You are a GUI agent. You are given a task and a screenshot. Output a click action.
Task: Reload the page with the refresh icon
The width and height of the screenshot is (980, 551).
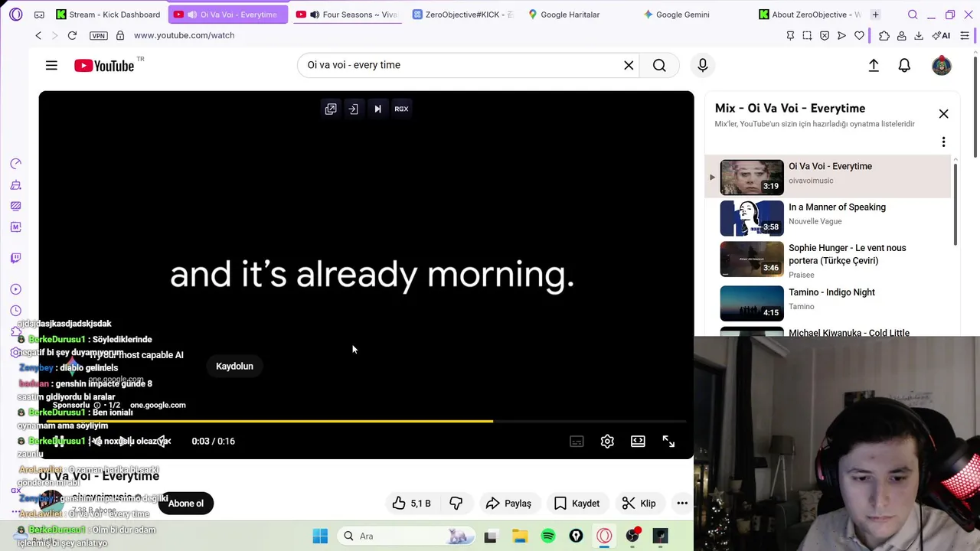click(x=72, y=35)
